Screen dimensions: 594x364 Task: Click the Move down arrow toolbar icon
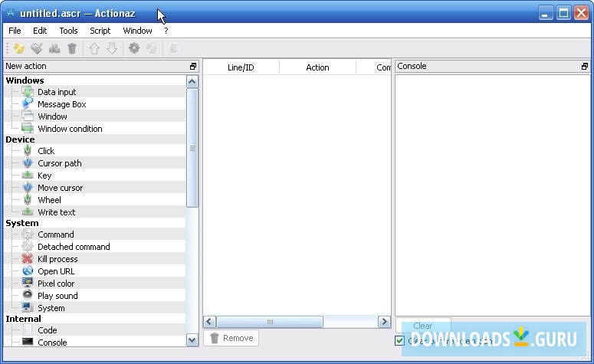pos(112,48)
